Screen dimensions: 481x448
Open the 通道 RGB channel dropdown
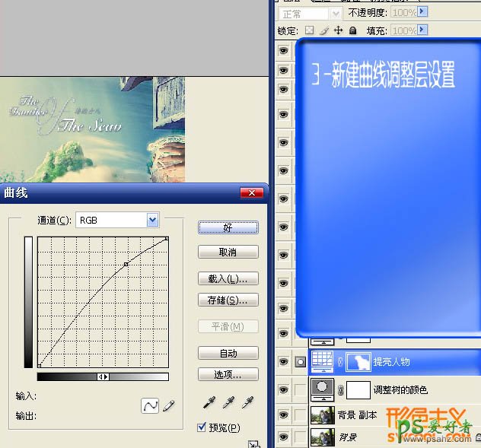(x=152, y=220)
